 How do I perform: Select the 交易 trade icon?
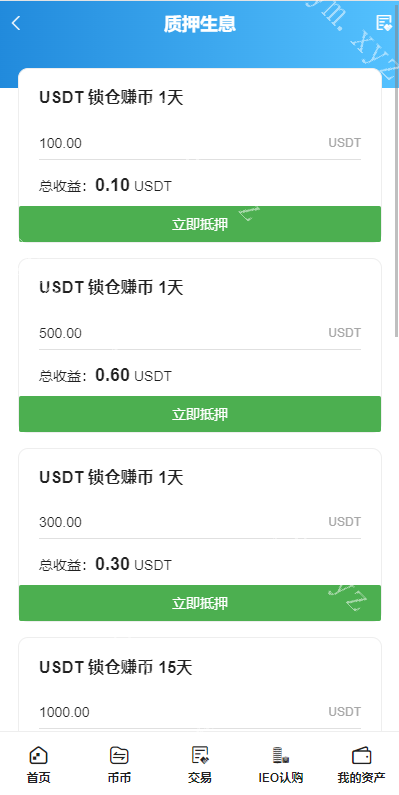(x=200, y=755)
